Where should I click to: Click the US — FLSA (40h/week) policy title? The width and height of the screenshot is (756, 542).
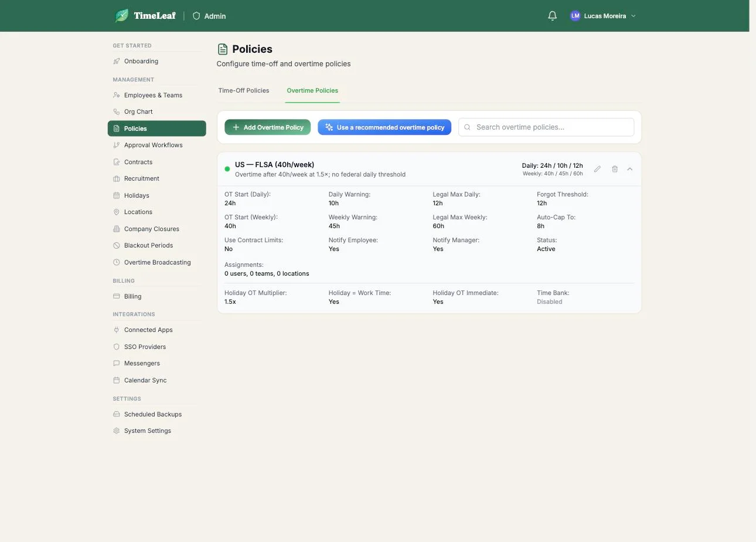tap(275, 165)
